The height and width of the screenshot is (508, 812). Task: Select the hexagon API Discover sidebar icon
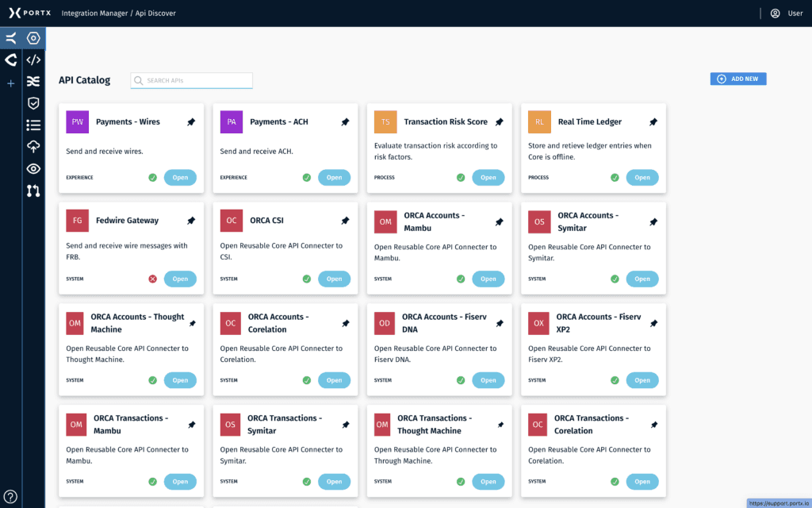(x=33, y=38)
